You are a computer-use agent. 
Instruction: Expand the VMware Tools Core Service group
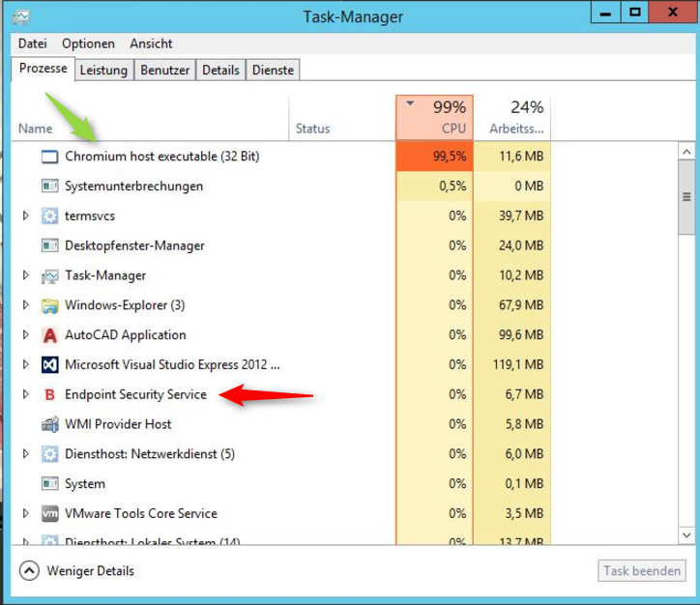(26, 513)
